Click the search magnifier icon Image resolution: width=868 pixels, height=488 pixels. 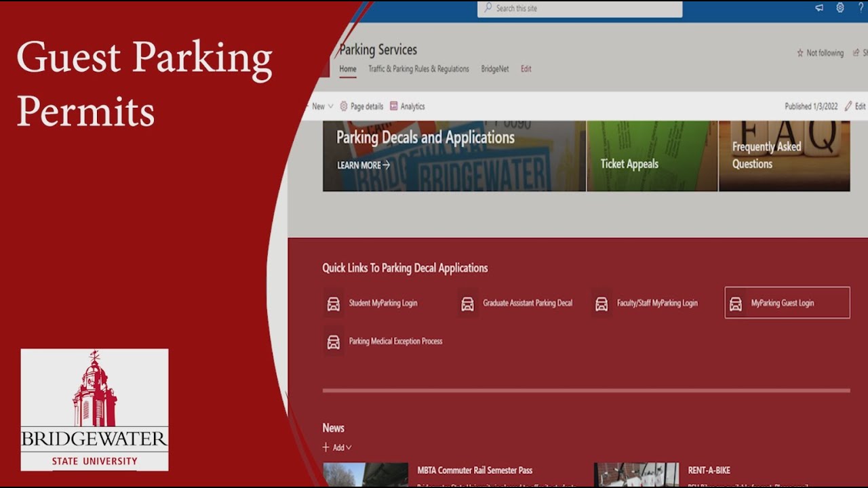(x=488, y=8)
